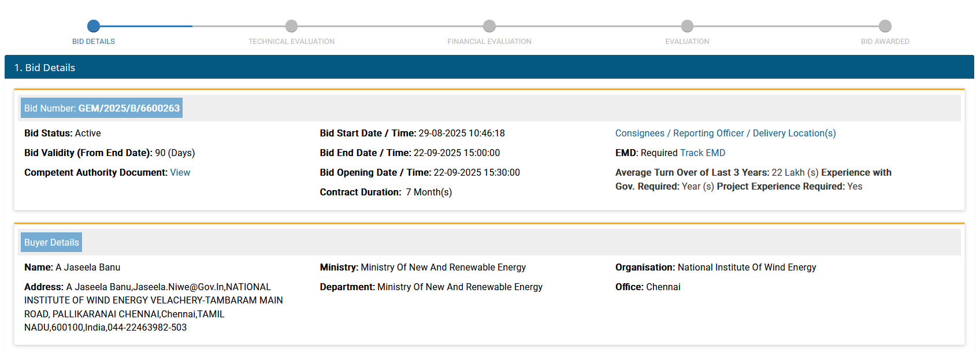Select the Financial Evaluation step circle
The height and width of the screenshot is (352, 980).
click(x=489, y=26)
